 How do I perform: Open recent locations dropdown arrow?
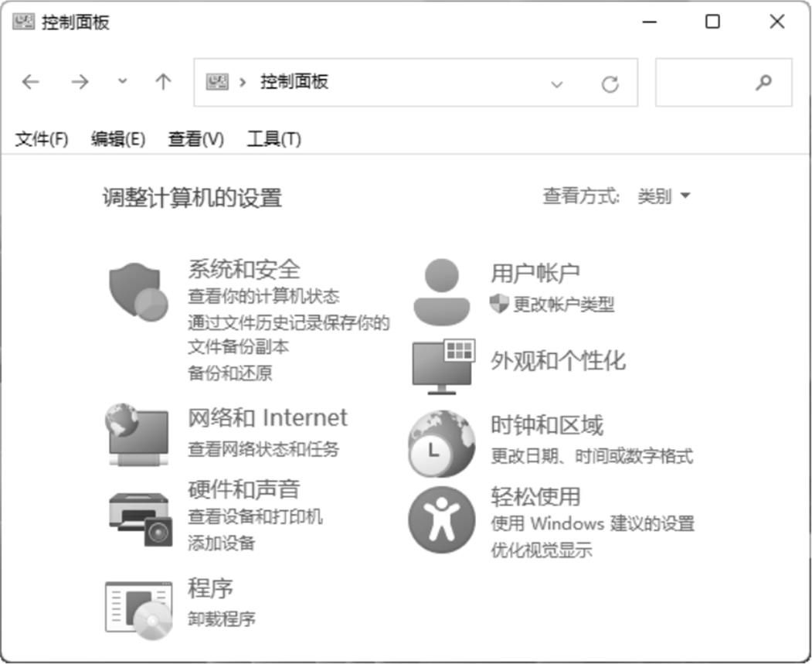[x=122, y=81]
